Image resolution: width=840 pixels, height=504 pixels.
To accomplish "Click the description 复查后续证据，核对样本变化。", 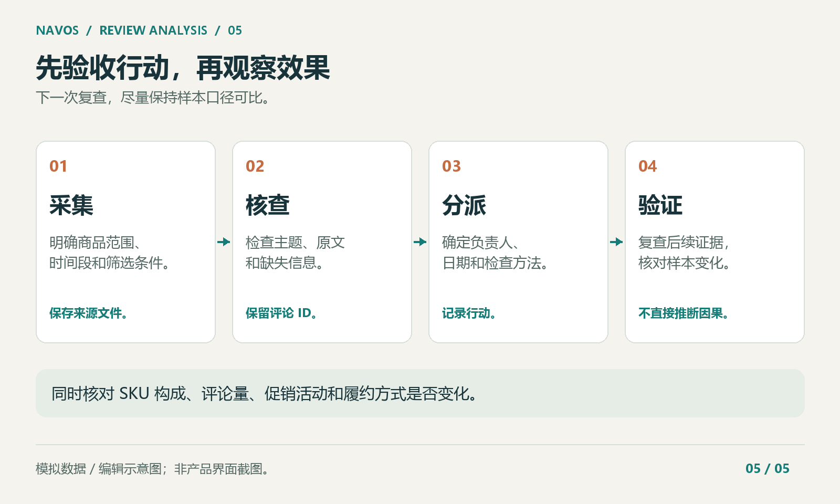I will 685,253.
